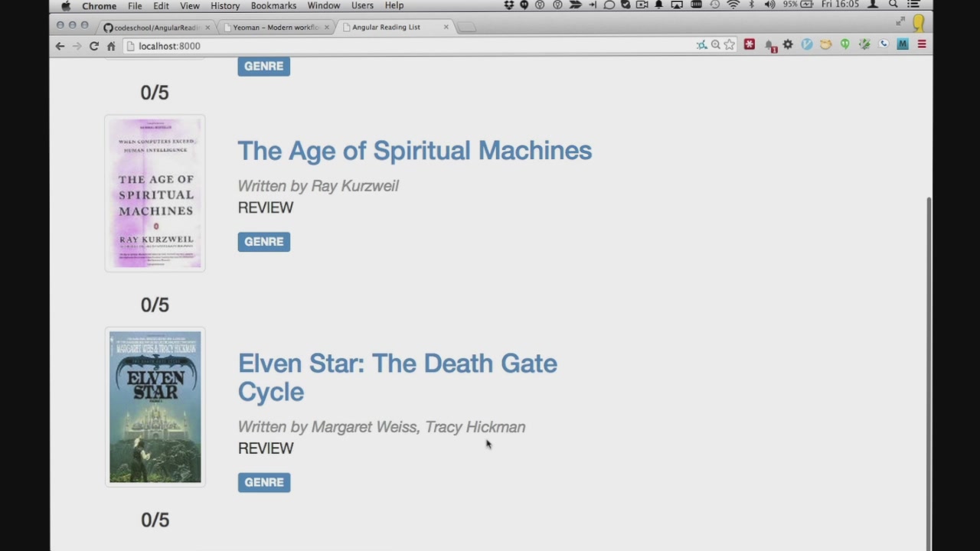Viewport: 980px width, 551px height.
Task: Close the Angular Reading List tab
Action: point(446,28)
